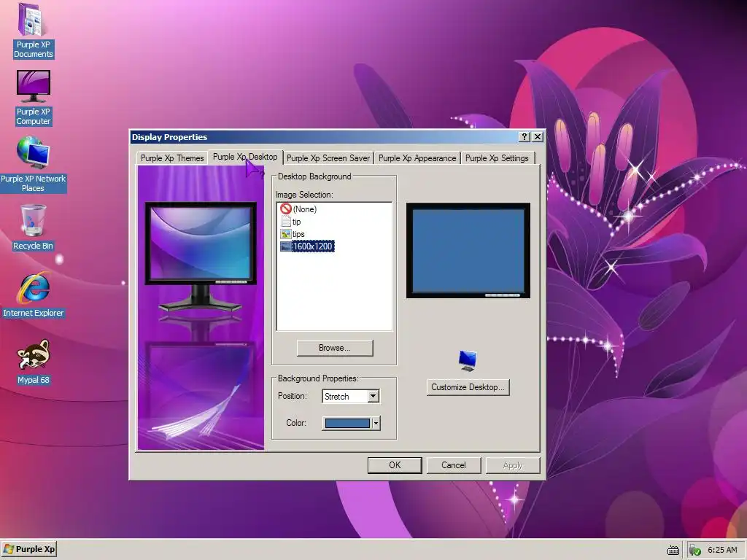The width and height of the screenshot is (747, 560).
Task: Click the network shield tray icon
Action: click(694, 550)
